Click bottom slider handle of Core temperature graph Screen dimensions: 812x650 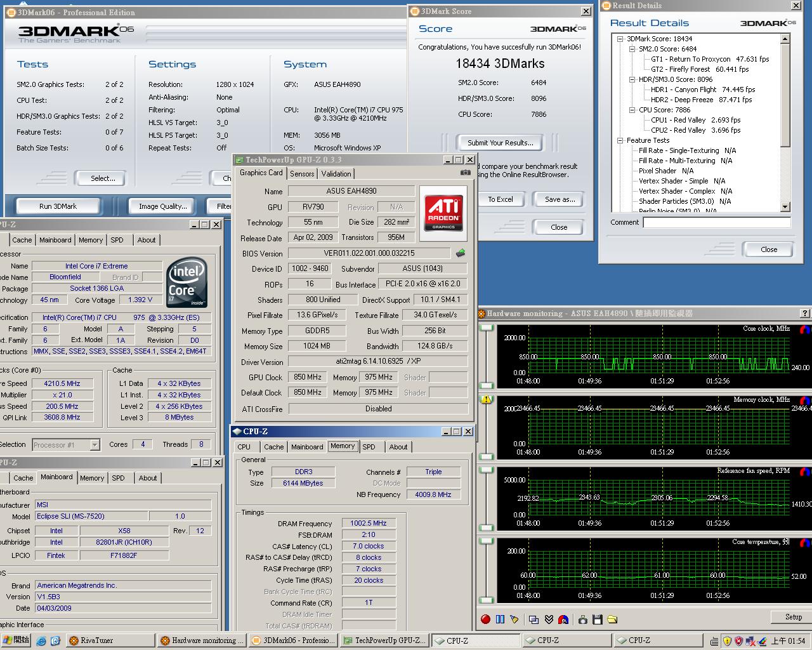point(487,599)
